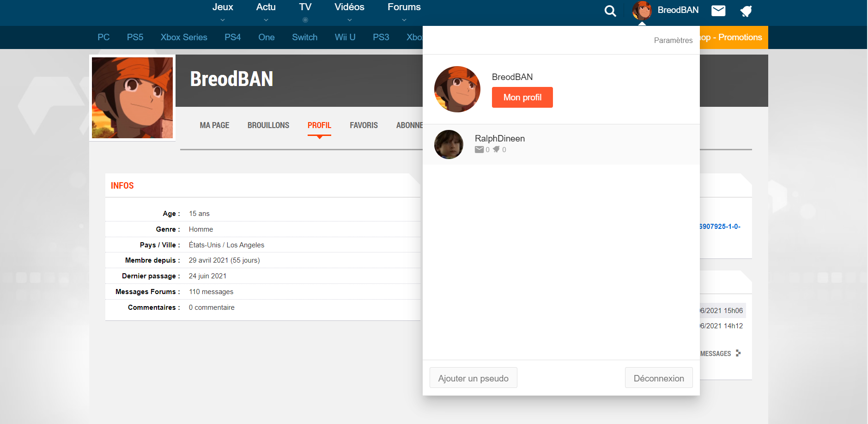Switch to the RalphDineen account name

pos(500,138)
